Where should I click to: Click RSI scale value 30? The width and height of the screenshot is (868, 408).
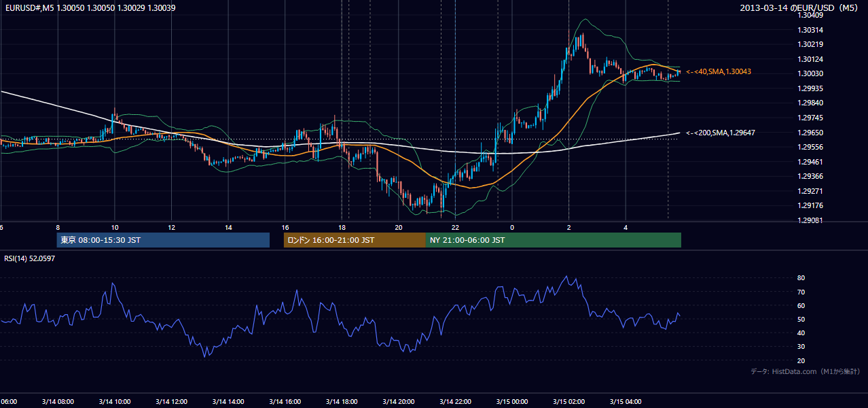click(801, 346)
